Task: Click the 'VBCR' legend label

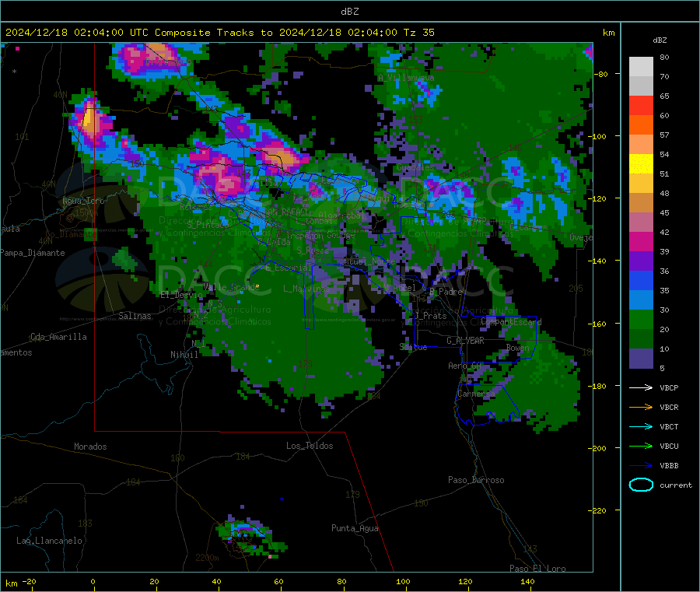Action: tap(669, 407)
